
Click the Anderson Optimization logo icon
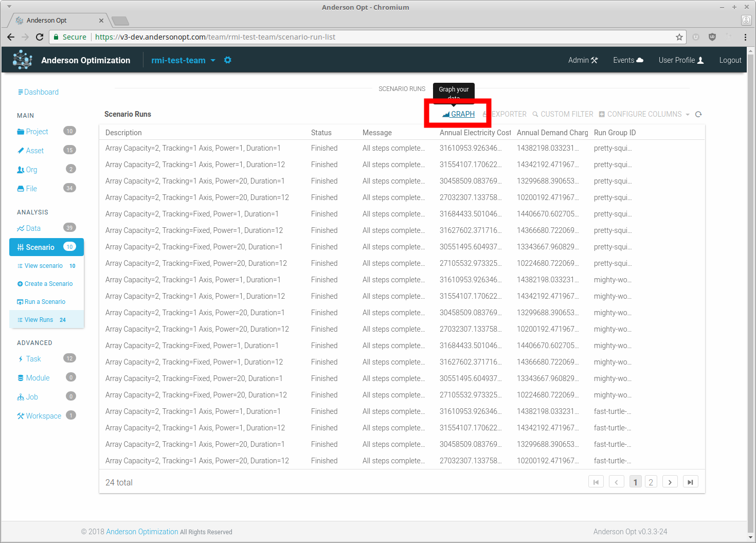point(22,60)
